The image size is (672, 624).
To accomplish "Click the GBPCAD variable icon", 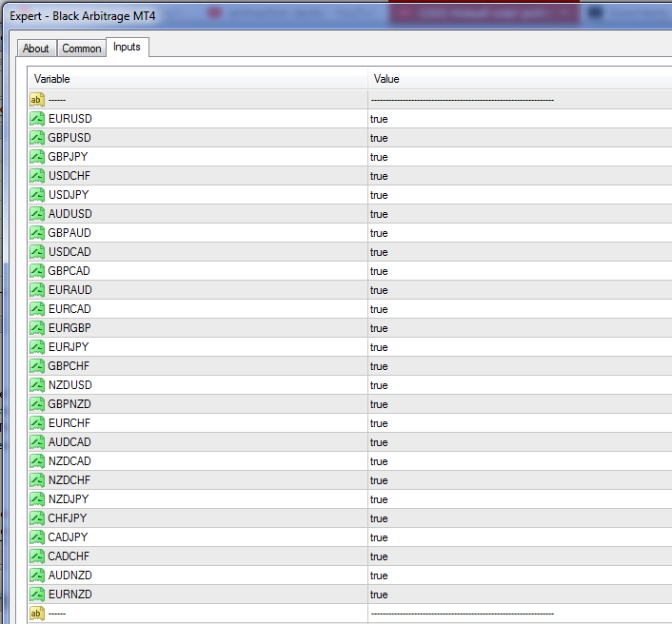I will click(37, 271).
